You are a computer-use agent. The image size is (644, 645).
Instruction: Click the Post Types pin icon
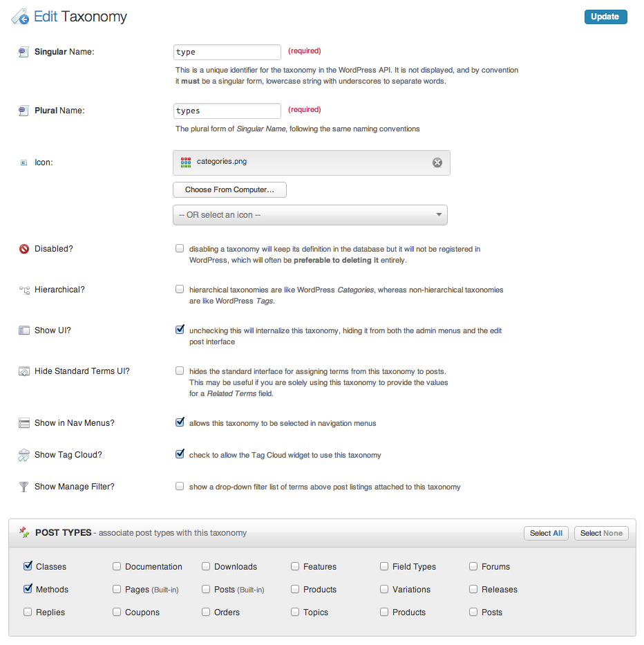[x=24, y=532]
